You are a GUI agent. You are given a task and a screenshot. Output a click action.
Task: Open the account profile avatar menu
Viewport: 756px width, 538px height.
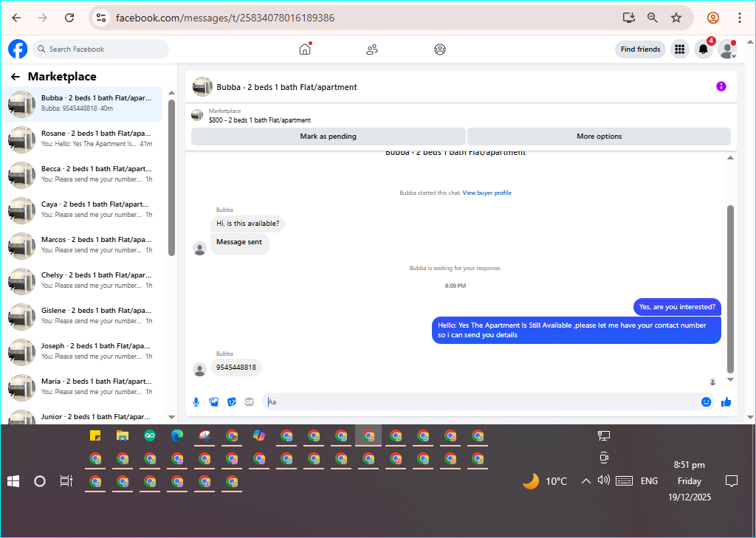pos(726,49)
